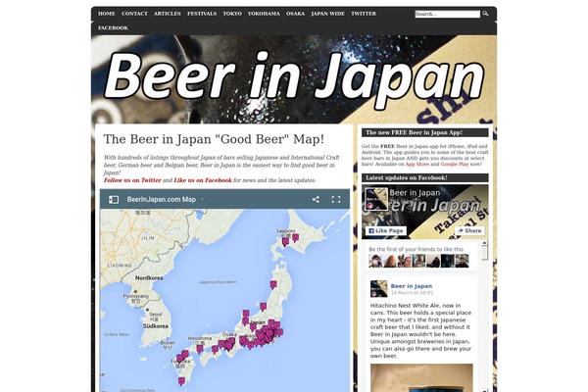The width and height of the screenshot is (588, 392).
Task: Expand the BeerinJapan.com Map title dropdown
Action: coord(202,200)
